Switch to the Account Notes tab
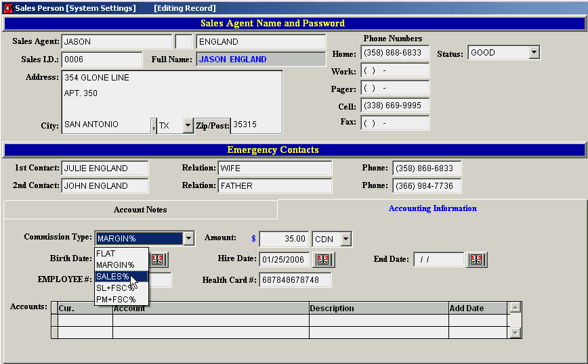Image resolution: width=588 pixels, height=364 pixels. click(140, 210)
